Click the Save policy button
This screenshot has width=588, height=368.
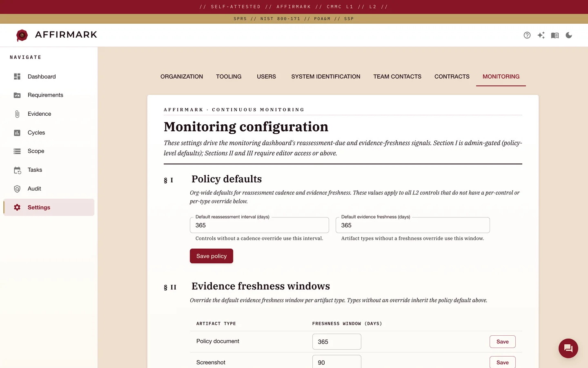pos(212,256)
